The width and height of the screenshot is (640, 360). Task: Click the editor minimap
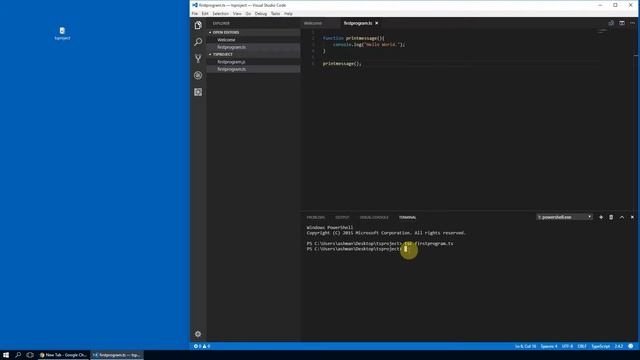(x=602, y=32)
